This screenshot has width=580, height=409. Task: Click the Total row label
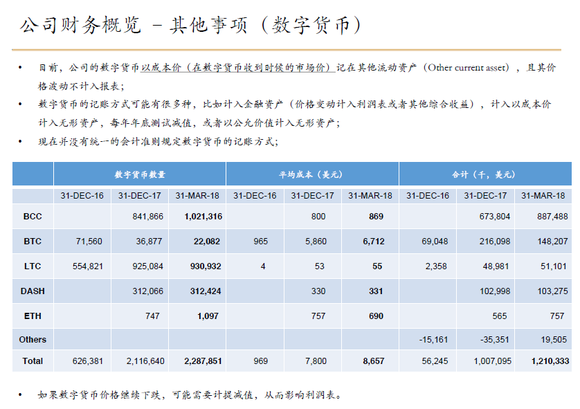[33, 361]
